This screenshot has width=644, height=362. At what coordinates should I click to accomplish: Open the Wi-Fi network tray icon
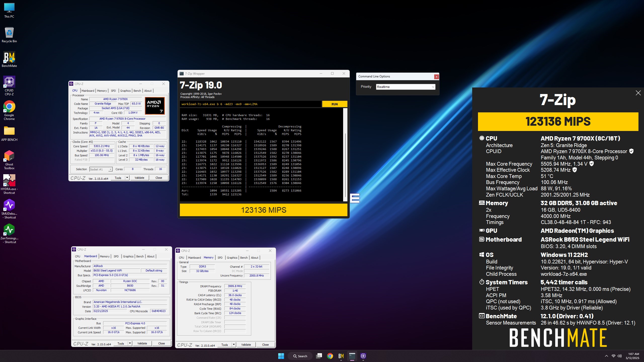(x=614, y=356)
